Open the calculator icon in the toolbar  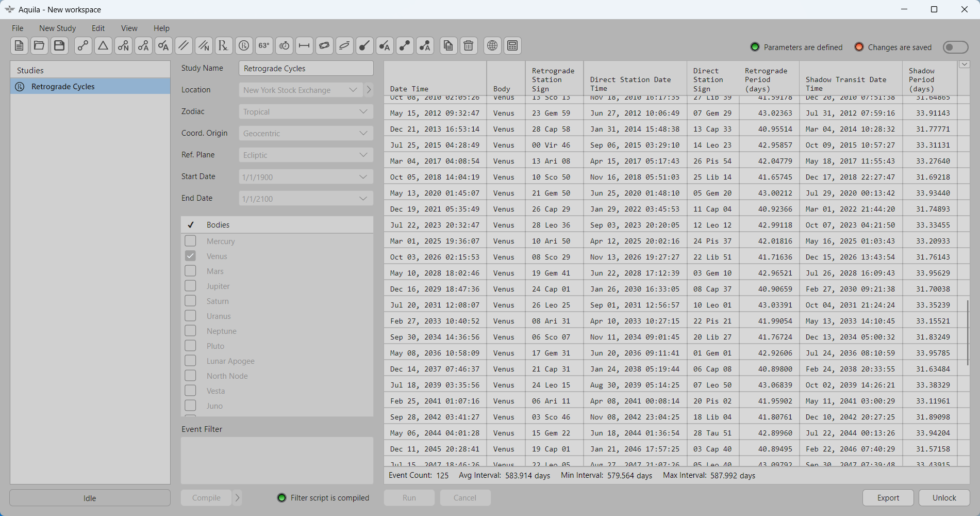[x=512, y=46]
